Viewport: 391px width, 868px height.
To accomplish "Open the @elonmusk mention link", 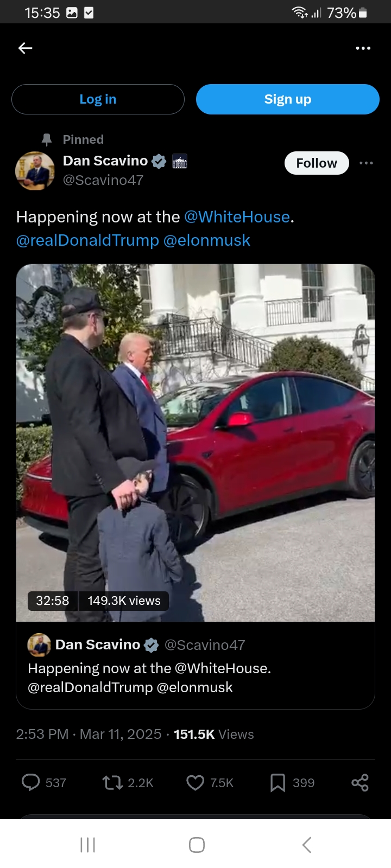I will [207, 240].
